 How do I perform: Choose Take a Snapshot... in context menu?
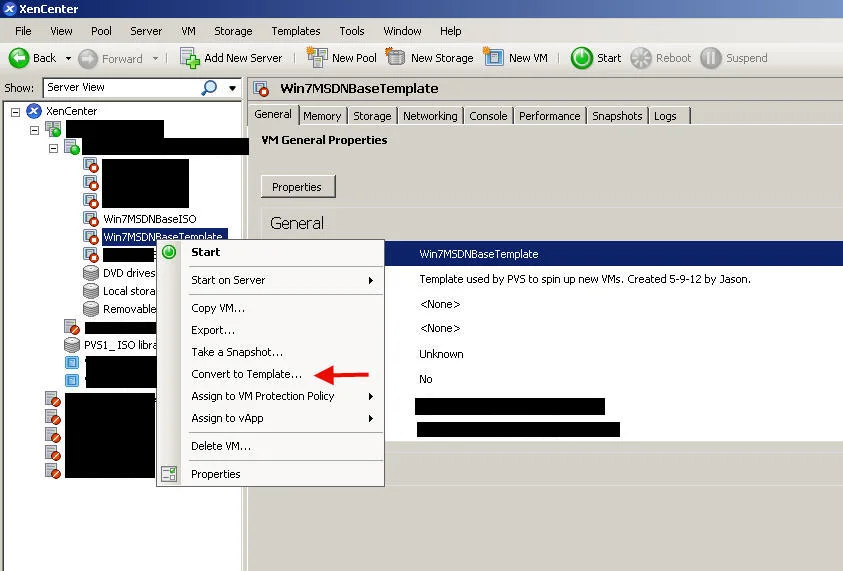pyautogui.click(x=271, y=352)
